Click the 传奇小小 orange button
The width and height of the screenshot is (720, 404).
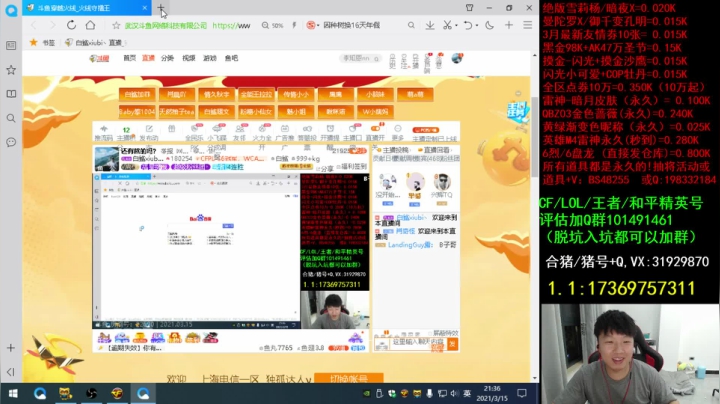click(296, 95)
